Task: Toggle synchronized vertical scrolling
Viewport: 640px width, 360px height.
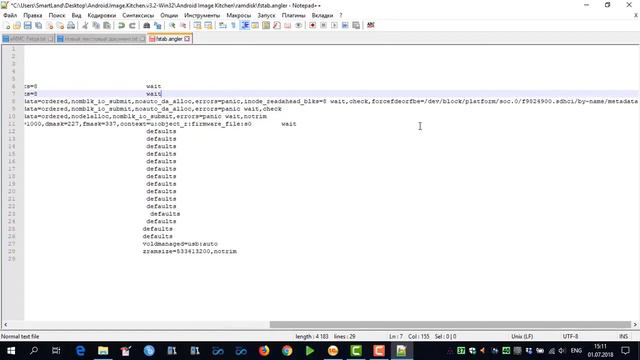Action: tap(197, 25)
